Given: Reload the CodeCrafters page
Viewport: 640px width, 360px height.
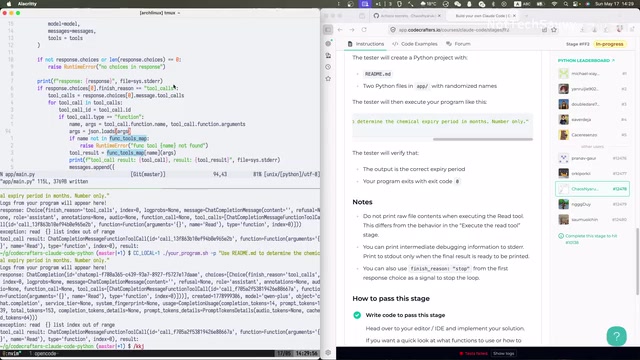Looking at the screenshot, I should (x=364, y=30).
